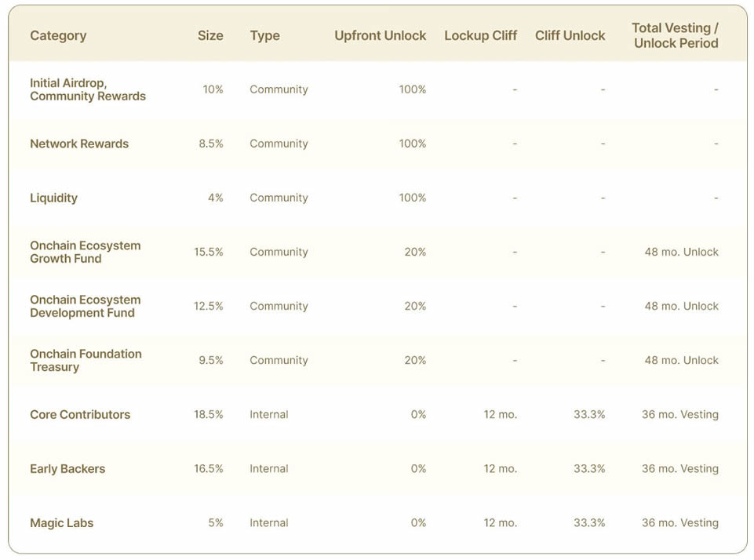Select the Lockup Cliff header
Image resolution: width=754 pixels, height=560 pixels.
[480, 35]
